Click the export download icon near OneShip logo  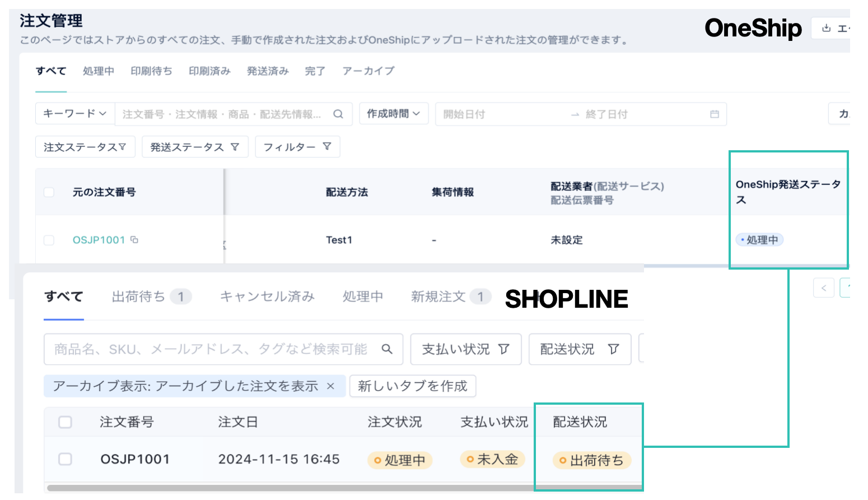[x=826, y=28]
